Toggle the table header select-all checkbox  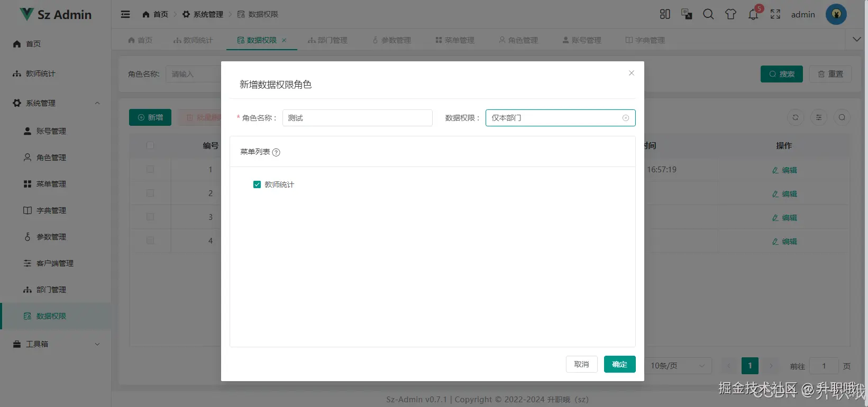tap(150, 145)
